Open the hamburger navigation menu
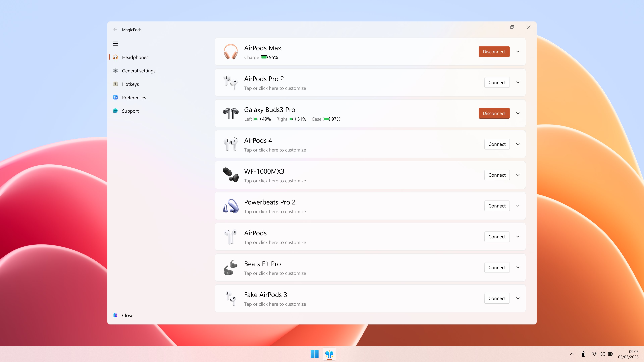The image size is (644, 362). coord(115,43)
